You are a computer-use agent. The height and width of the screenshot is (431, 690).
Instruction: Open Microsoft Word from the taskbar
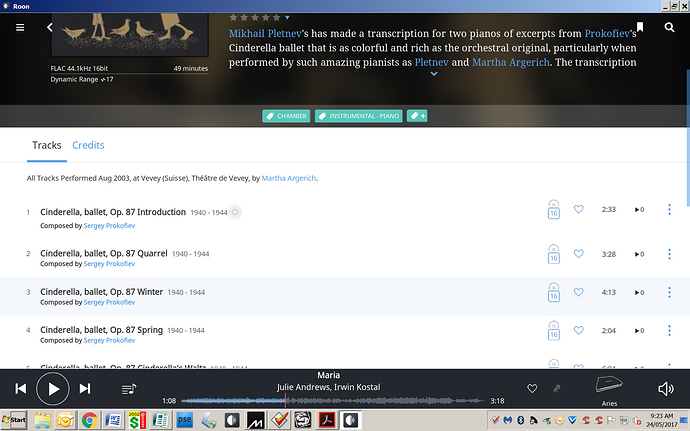pyautogui.click(x=113, y=420)
